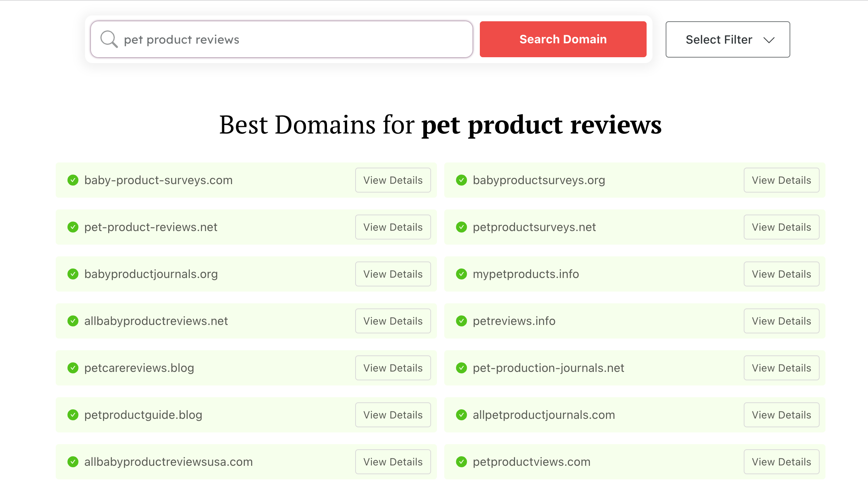Click green checkmark beside allpetproductjournals.com
Screen dimensions: 868x490
461,415
